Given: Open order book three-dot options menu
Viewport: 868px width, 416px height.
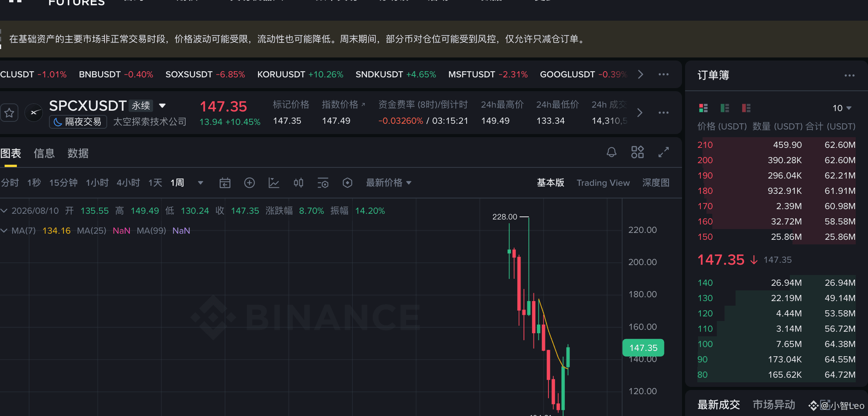Looking at the screenshot, I should tap(850, 75).
